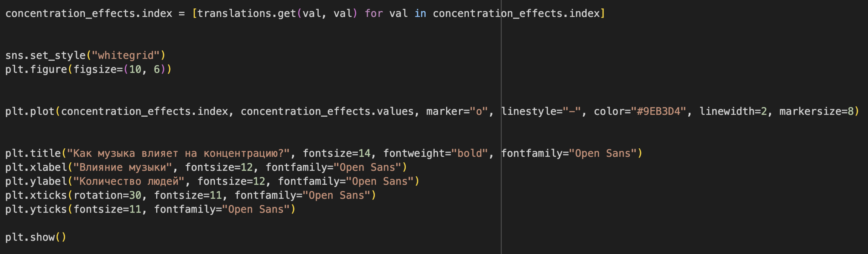
Task: Place cursor on plt.show() line
Action: [x=36, y=237]
